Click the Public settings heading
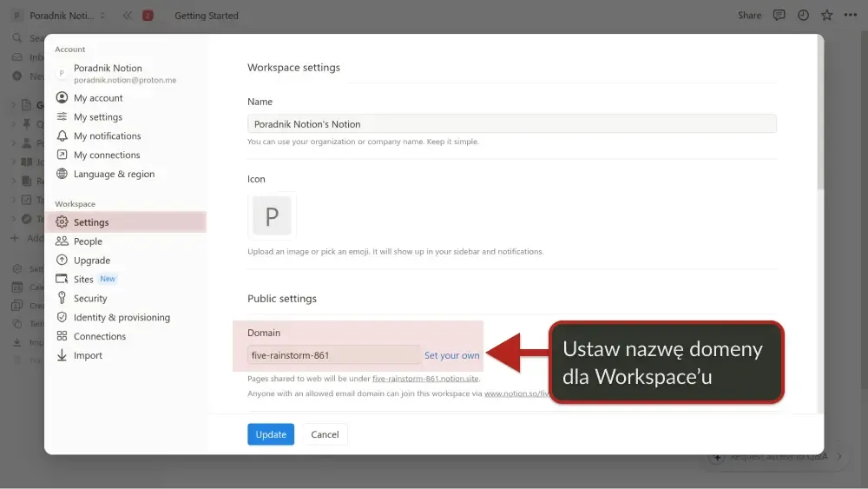The image size is (868, 489). 282,299
